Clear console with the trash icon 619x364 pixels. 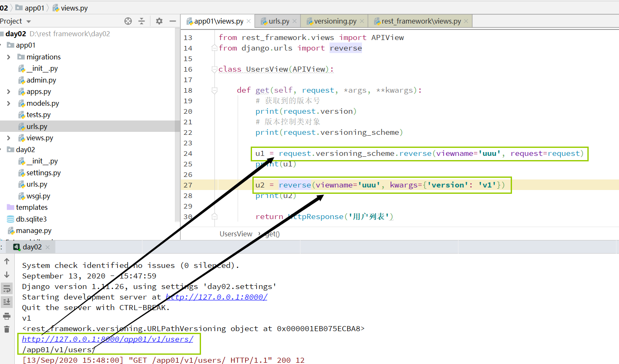[7, 329]
